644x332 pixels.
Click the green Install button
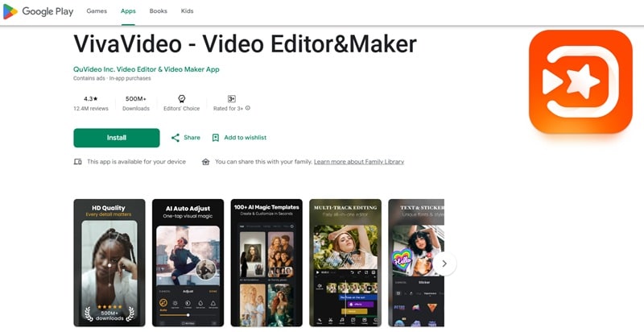pos(117,138)
